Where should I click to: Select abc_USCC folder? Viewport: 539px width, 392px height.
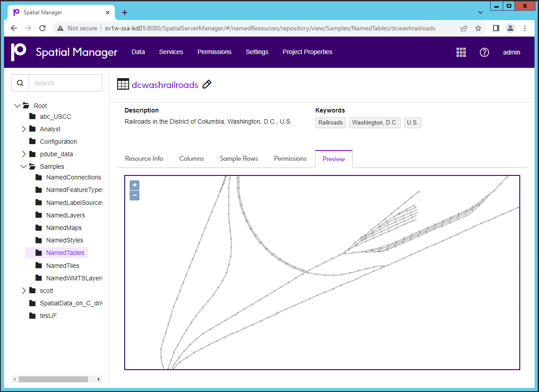(55, 117)
